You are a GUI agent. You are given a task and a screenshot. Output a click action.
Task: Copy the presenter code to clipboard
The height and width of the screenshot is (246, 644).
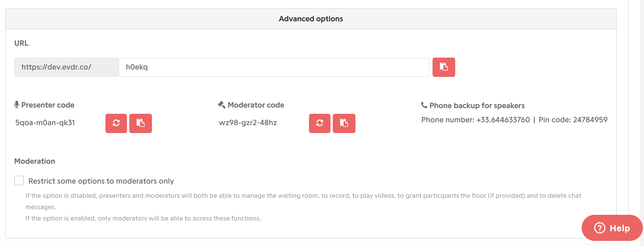click(141, 123)
